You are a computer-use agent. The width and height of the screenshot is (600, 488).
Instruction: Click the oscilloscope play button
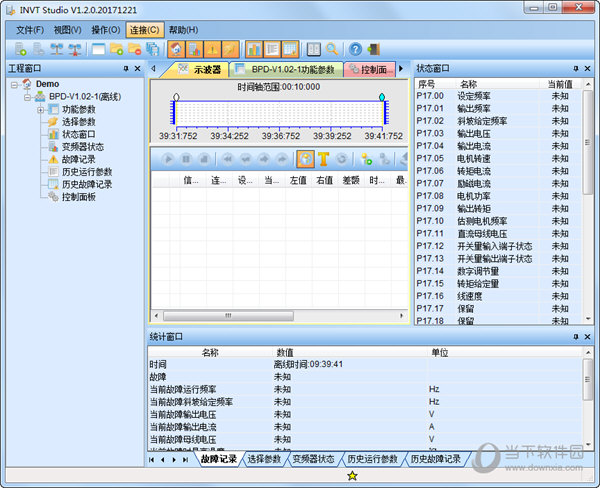pyautogui.click(x=168, y=159)
